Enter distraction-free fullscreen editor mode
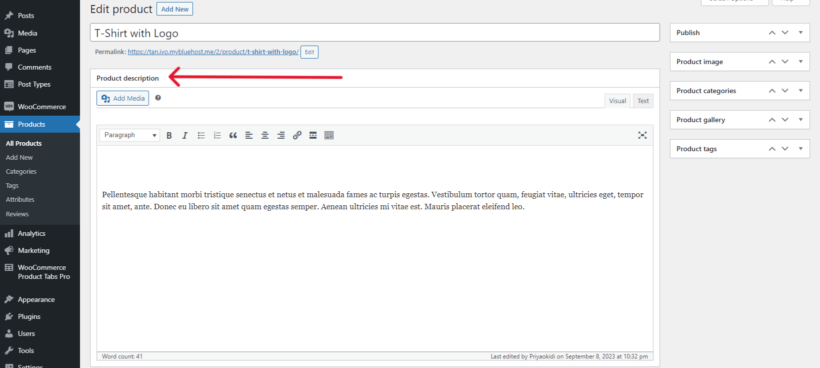Screen dimensions: 820x368 (x=642, y=135)
